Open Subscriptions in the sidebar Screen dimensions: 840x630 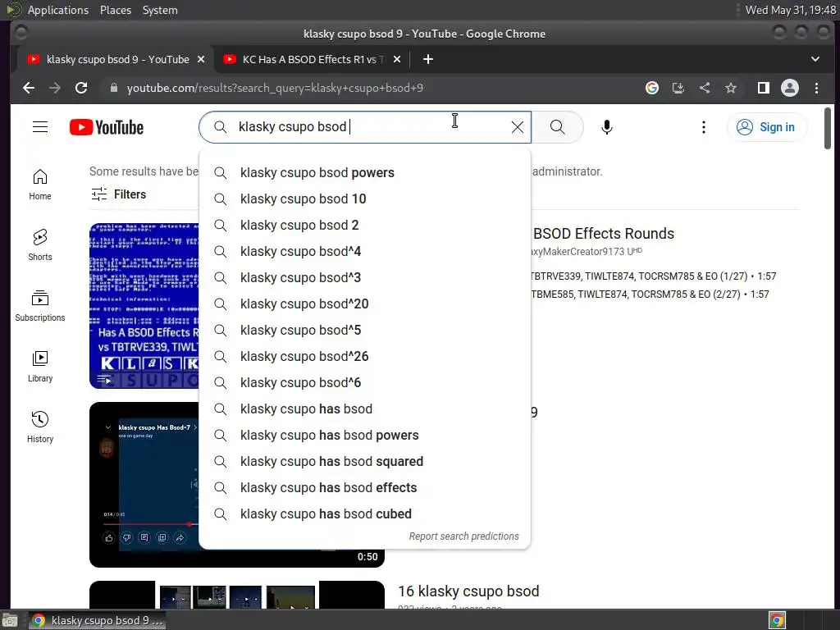[40, 306]
